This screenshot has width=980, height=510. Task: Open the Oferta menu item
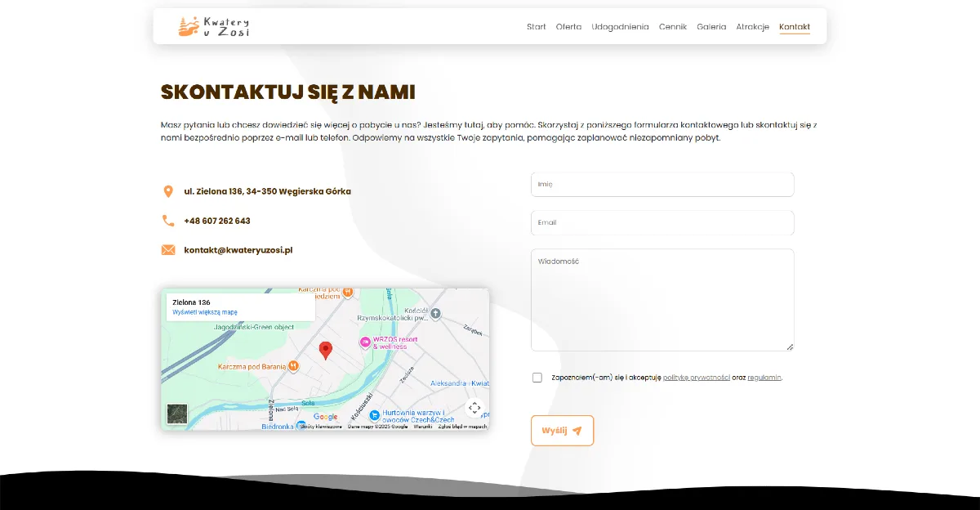coord(568,27)
